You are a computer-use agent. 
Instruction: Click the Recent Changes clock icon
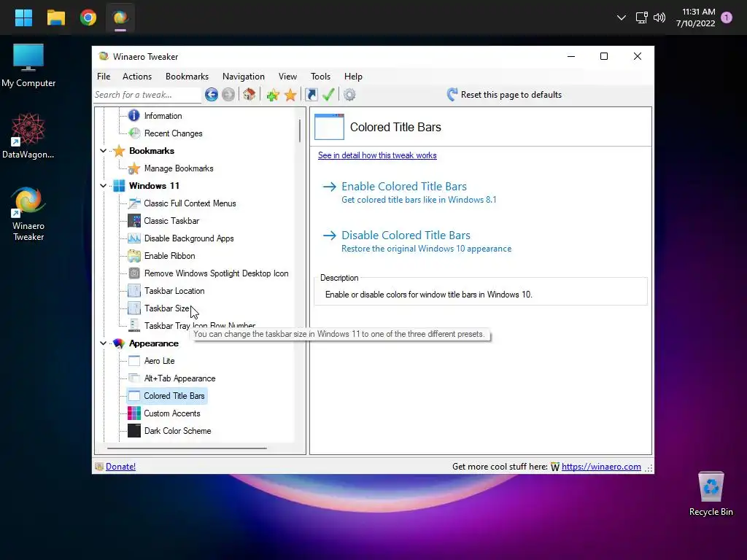pyautogui.click(x=134, y=133)
